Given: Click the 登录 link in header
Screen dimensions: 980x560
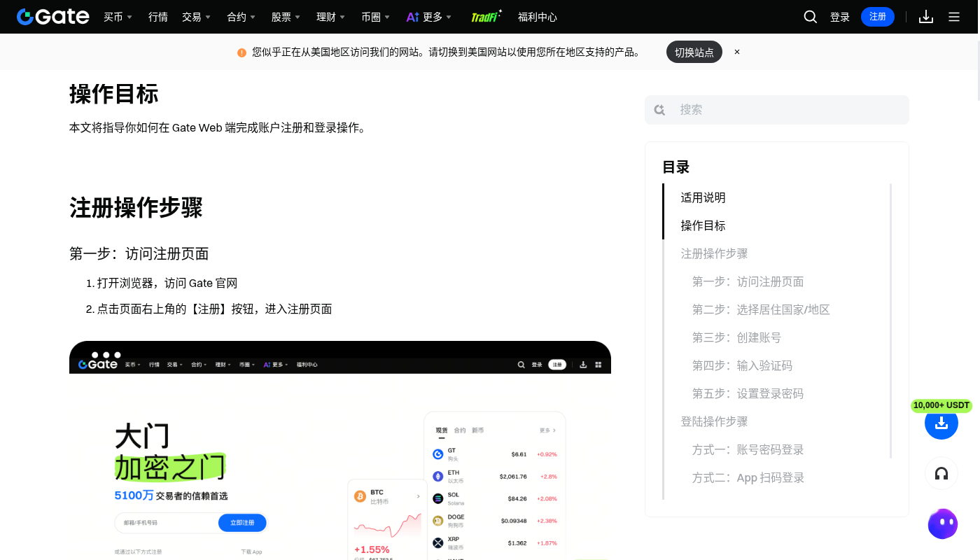Looking at the screenshot, I should (x=840, y=17).
